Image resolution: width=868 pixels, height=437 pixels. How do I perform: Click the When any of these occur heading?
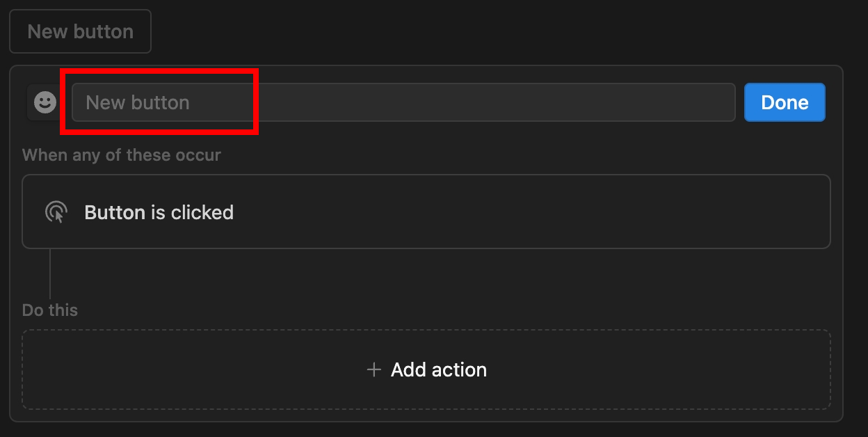click(122, 154)
